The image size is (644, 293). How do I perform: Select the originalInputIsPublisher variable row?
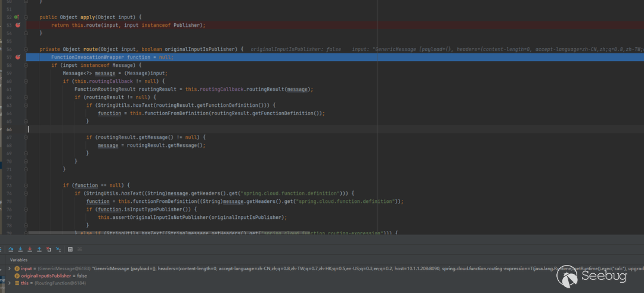click(x=54, y=276)
